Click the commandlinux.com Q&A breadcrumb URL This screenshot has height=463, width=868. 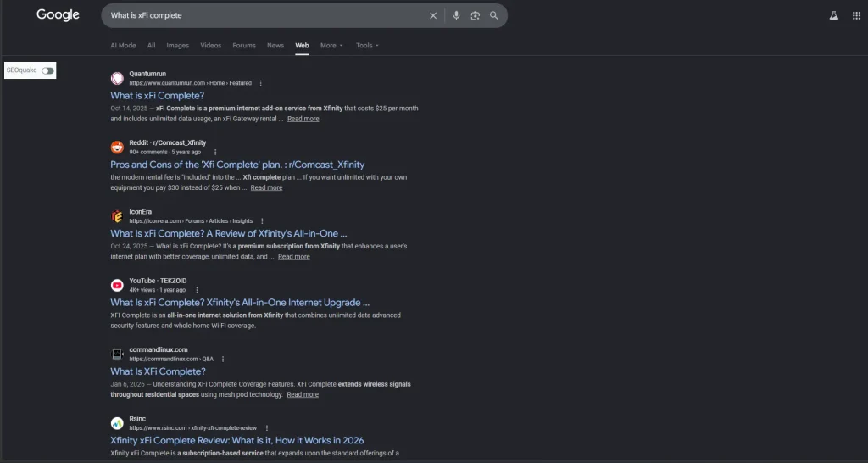(171, 359)
